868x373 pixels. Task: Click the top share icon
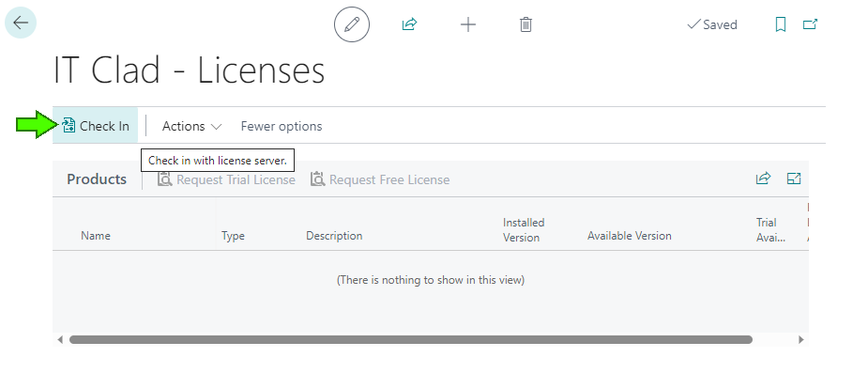tap(409, 24)
